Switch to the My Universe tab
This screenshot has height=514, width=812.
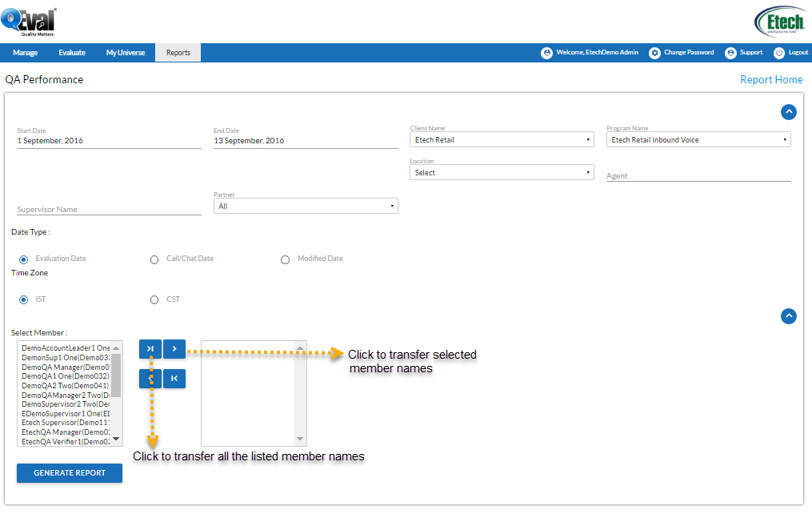pyautogui.click(x=125, y=52)
